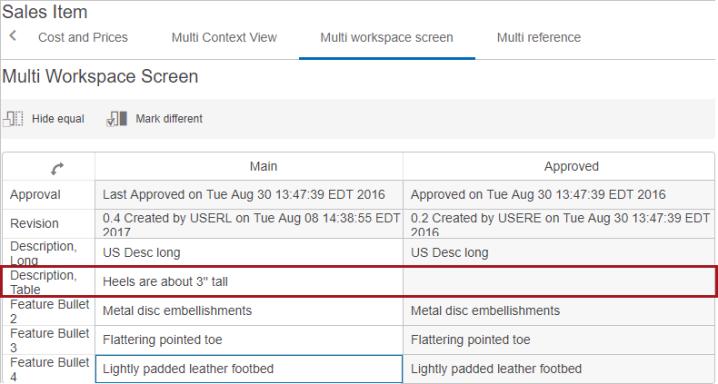The height and width of the screenshot is (384, 718).
Task: Open the Multi reference tab
Action: pyautogui.click(x=539, y=38)
